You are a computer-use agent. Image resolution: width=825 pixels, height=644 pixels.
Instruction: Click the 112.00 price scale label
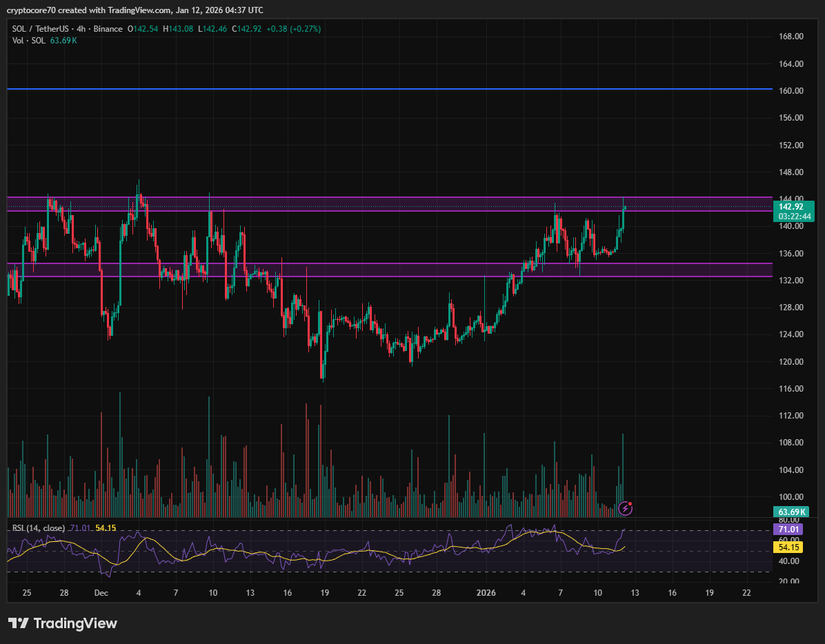coord(791,415)
